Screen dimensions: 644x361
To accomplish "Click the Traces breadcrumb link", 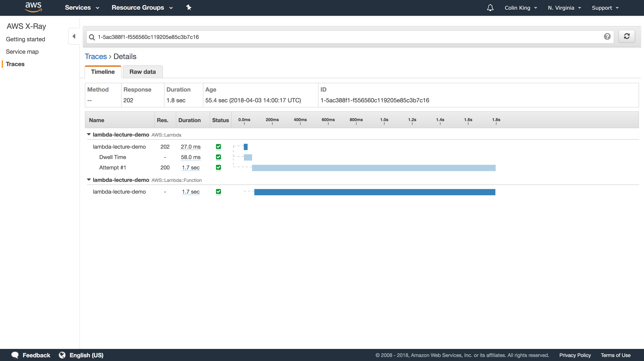I will pyautogui.click(x=96, y=57).
